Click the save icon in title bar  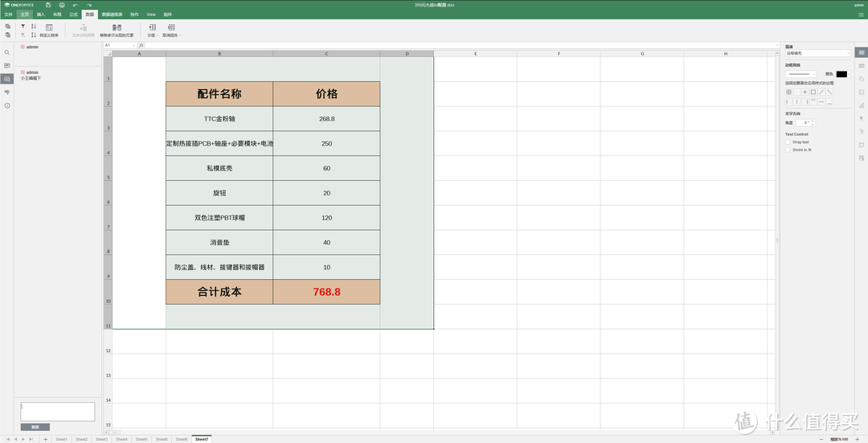tap(48, 5)
